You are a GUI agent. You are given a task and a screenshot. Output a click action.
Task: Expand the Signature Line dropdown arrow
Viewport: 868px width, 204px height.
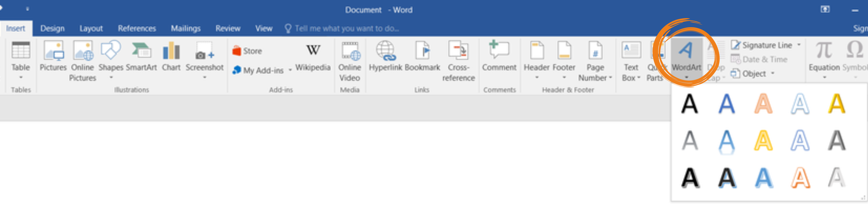pyautogui.click(x=799, y=45)
